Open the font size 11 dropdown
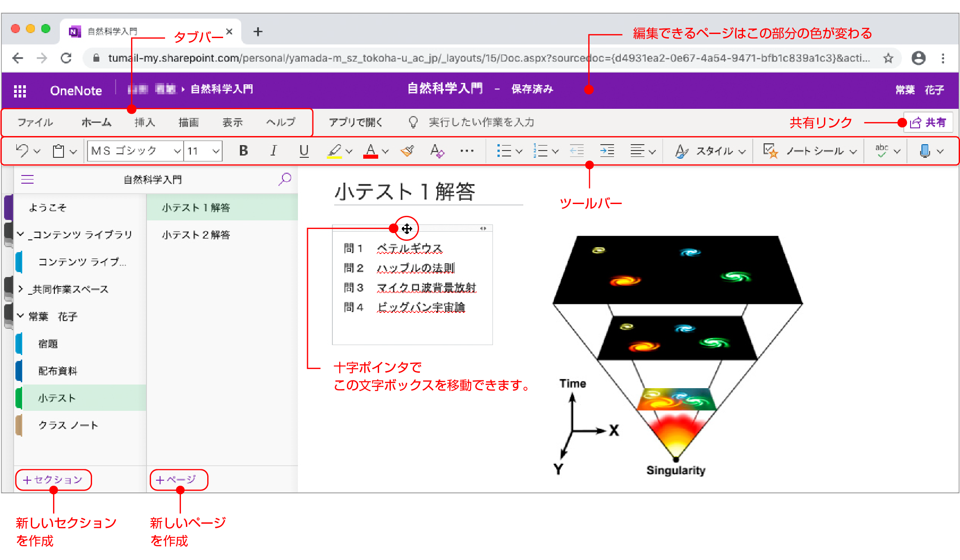Viewport: 960px width, 560px height. (216, 151)
